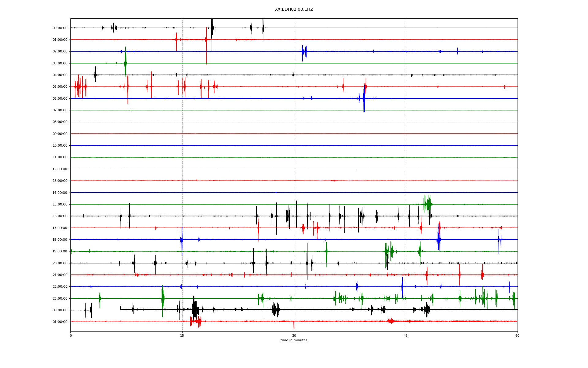Screen dimensions: 588x368
Task: Click the x-axis tick label 0
Action: pos(71,335)
